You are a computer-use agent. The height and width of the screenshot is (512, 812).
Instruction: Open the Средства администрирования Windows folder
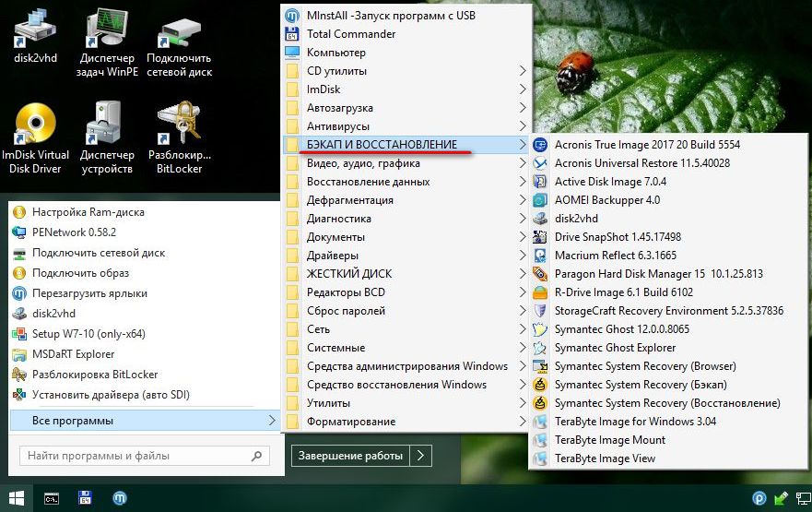pos(406,366)
